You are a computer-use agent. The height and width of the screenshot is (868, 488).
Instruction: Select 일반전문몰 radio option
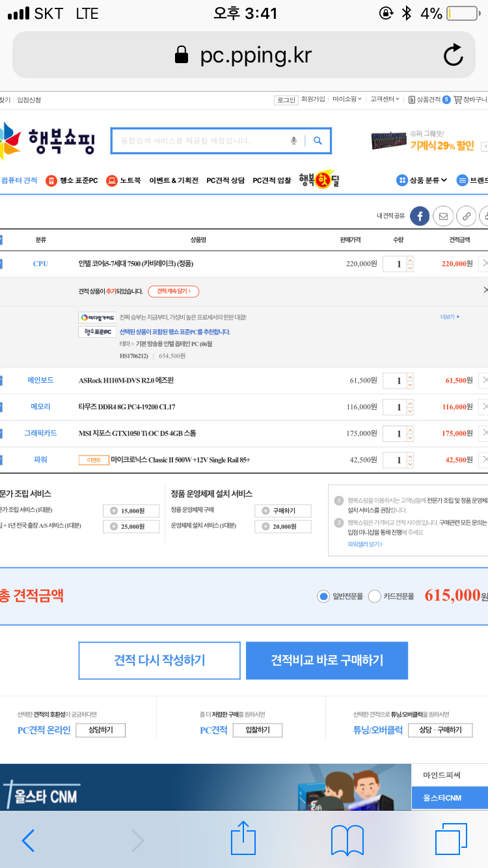pyautogui.click(x=323, y=596)
